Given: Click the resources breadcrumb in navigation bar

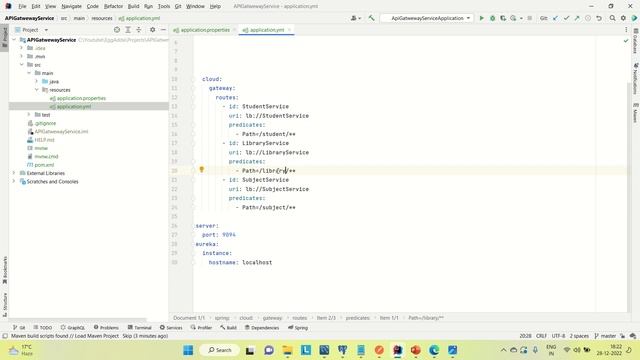Looking at the screenshot, I should (x=102, y=18).
